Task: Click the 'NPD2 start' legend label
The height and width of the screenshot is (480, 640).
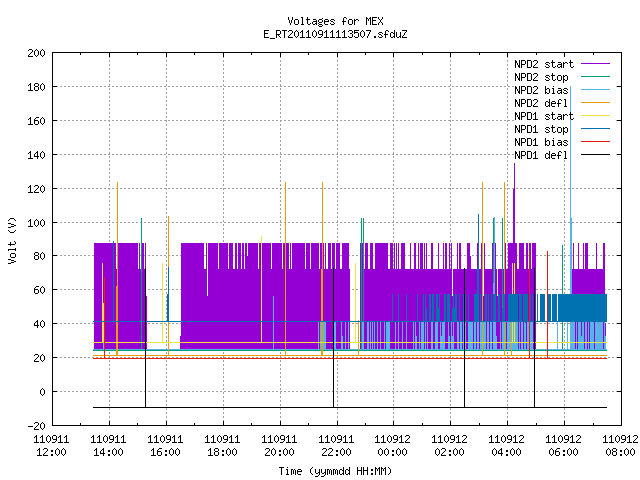Action: pyautogui.click(x=544, y=64)
